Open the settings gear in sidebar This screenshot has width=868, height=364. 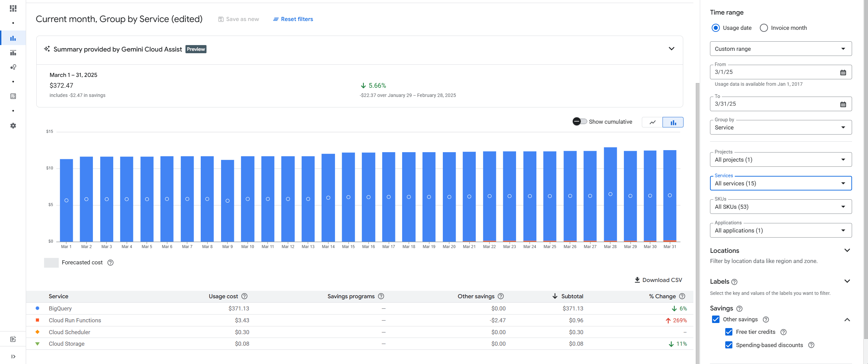tap(13, 126)
